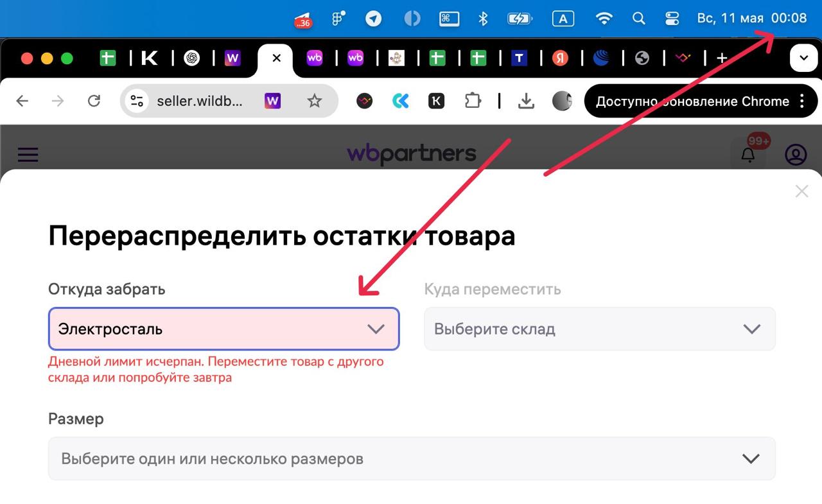The width and height of the screenshot is (822, 504).
Task: Open the battery status in the menu bar
Action: [x=520, y=19]
